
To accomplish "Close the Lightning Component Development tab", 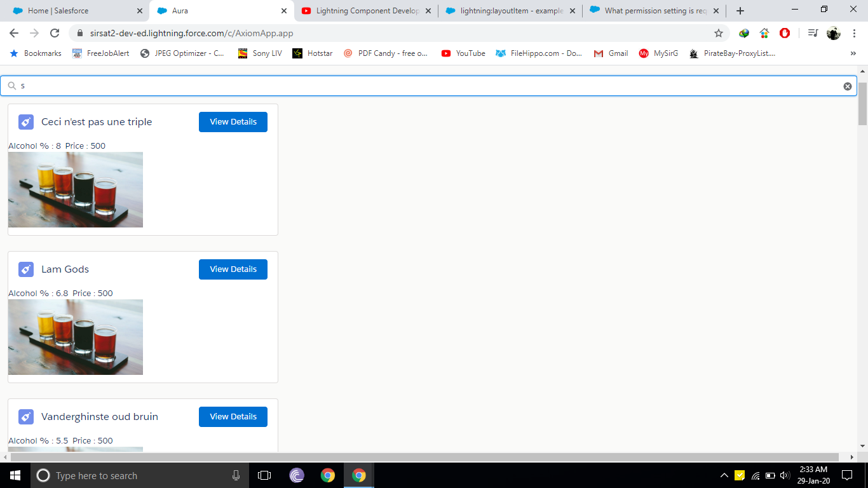I will [428, 11].
